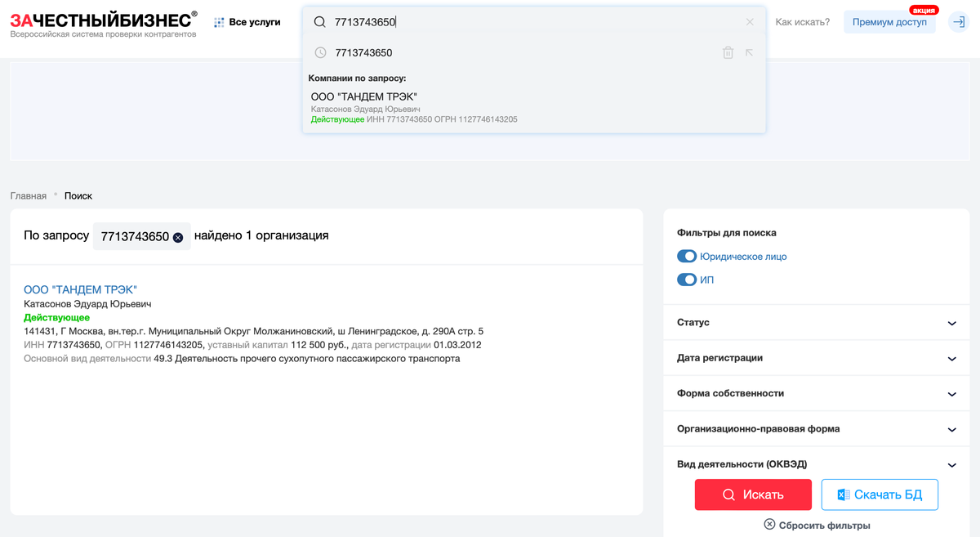Toggle the Юридическое лицо filter switch
The width and height of the screenshot is (980, 537).
[687, 257]
